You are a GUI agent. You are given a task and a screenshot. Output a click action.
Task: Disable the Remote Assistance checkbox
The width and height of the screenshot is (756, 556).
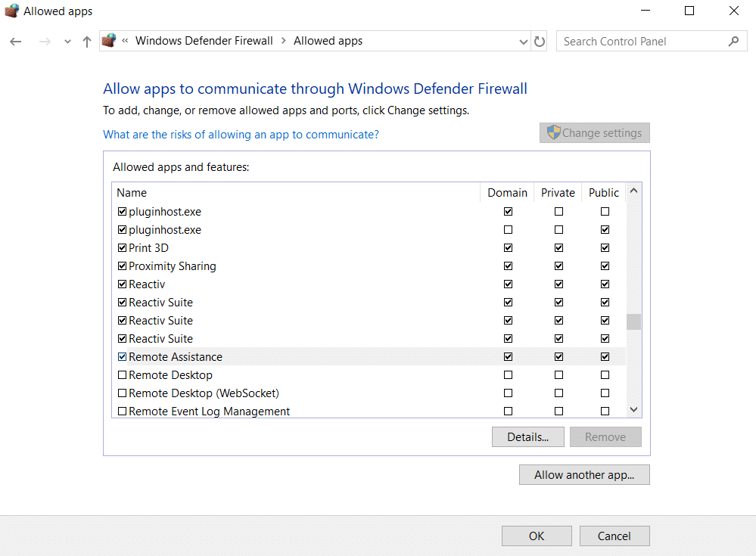(122, 356)
